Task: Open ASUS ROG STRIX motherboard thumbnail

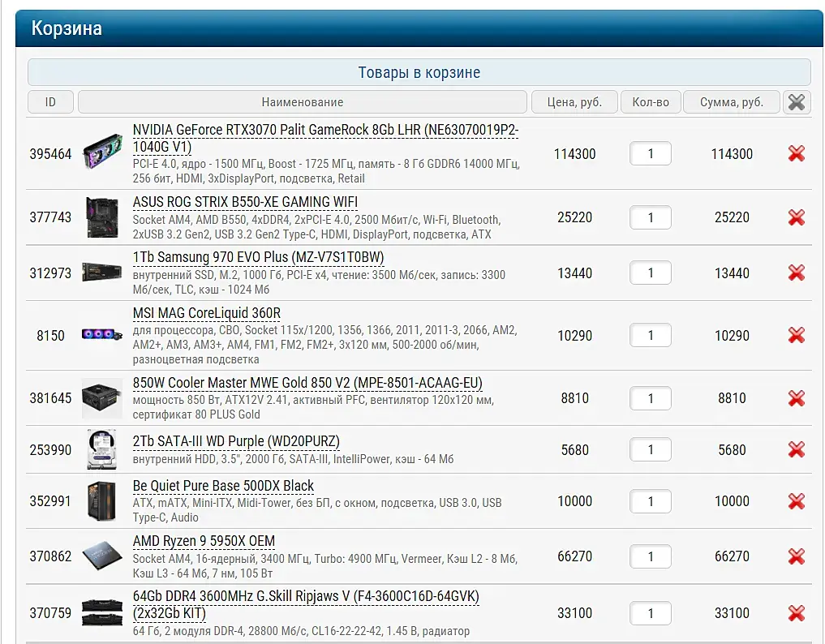Action: coord(102,217)
